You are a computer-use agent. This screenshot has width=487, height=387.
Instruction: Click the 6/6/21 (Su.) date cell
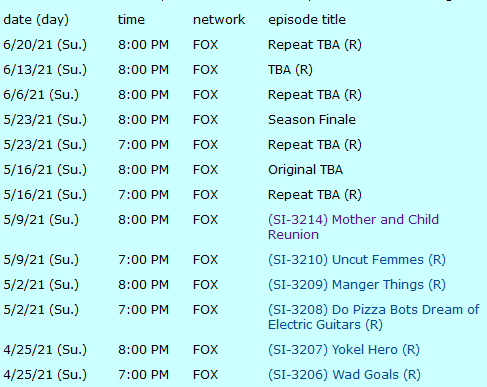41,95
